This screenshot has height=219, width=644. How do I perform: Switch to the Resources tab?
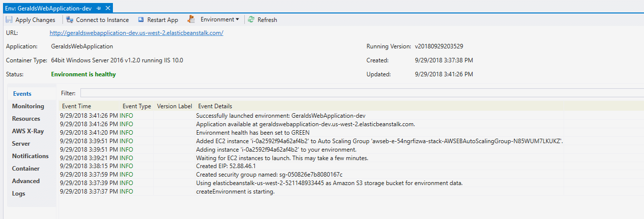click(x=26, y=119)
